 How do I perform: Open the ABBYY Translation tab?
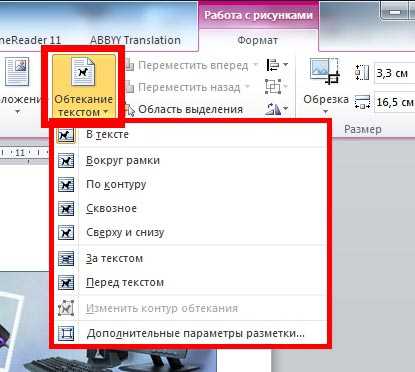(x=135, y=40)
